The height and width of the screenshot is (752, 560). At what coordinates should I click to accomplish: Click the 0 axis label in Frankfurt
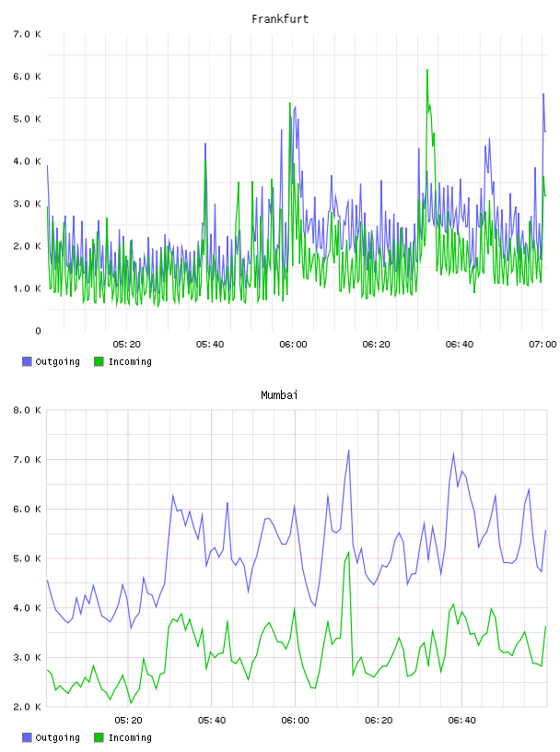(39, 331)
